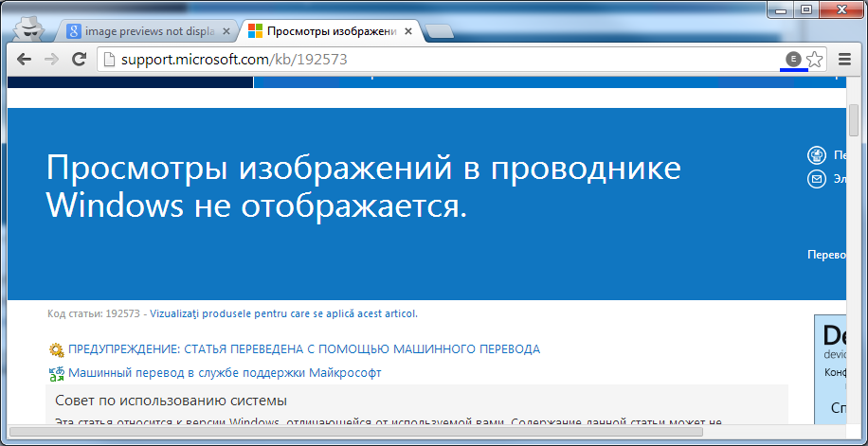The width and height of the screenshot is (868, 446).
Task: Click the vertical scrollbar thumb
Action: point(854,119)
